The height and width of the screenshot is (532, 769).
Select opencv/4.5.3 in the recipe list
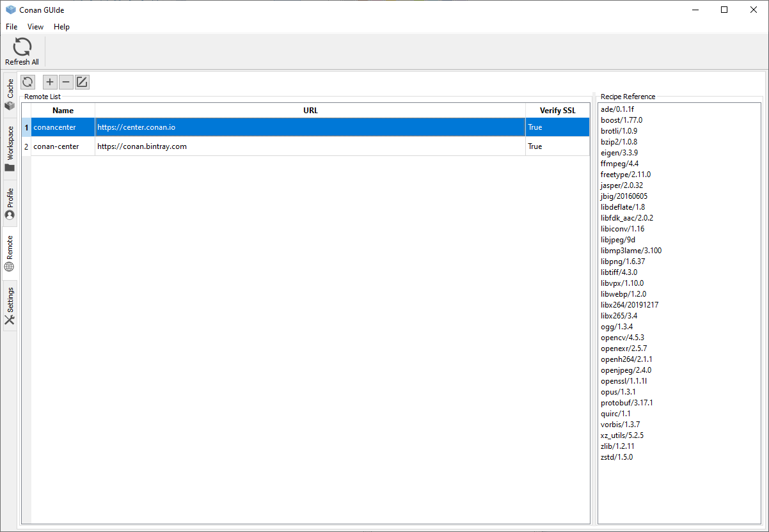pos(622,338)
